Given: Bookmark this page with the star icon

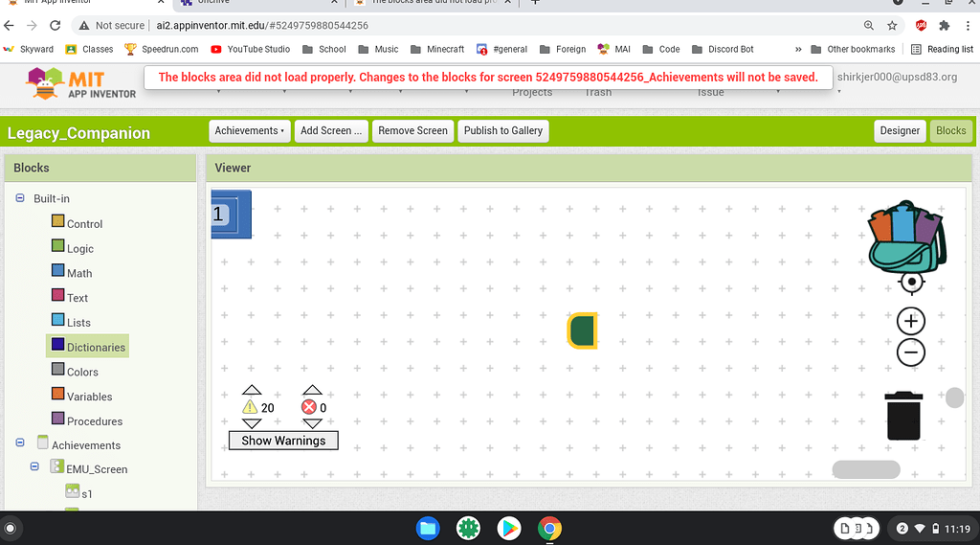Looking at the screenshot, I should point(892,26).
